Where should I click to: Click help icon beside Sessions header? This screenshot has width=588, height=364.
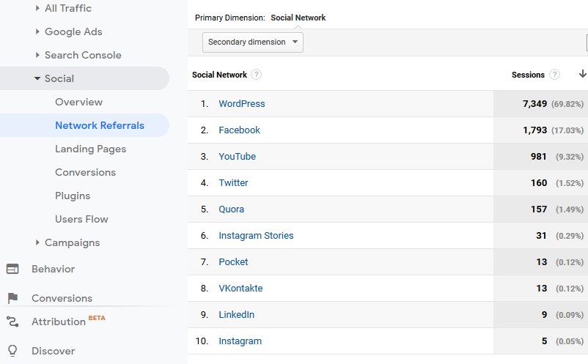coord(554,75)
